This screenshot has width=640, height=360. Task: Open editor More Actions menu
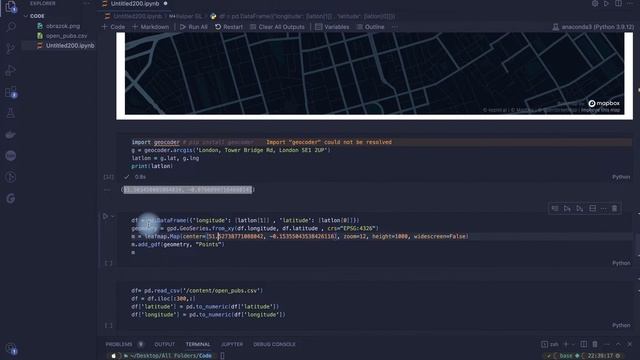[630, 4]
